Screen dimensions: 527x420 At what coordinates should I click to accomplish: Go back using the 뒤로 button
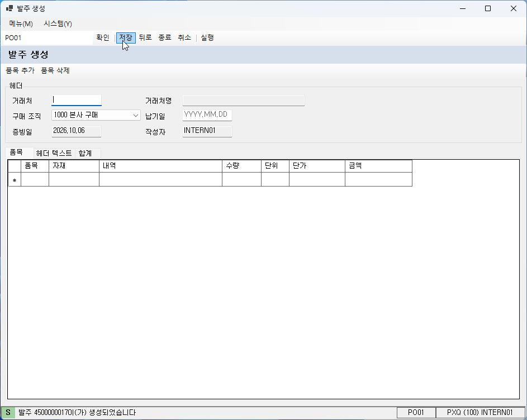(145, 37)
